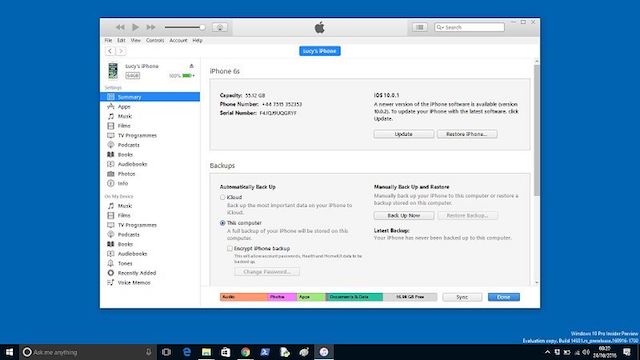Viewport: 640px width, 360px height.
Task: Click the rewind playback button
Action: [120, 27]
